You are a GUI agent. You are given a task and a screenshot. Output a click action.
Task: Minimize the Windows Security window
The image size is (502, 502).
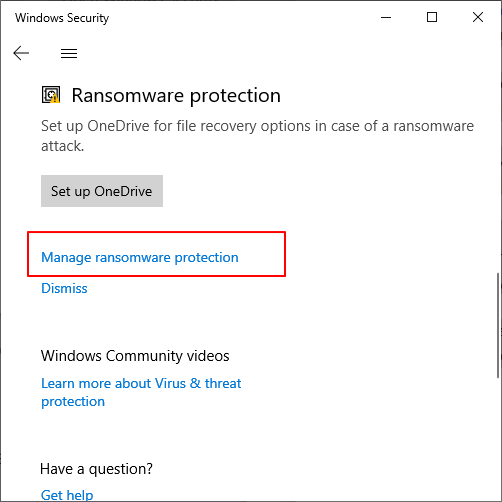386,17
